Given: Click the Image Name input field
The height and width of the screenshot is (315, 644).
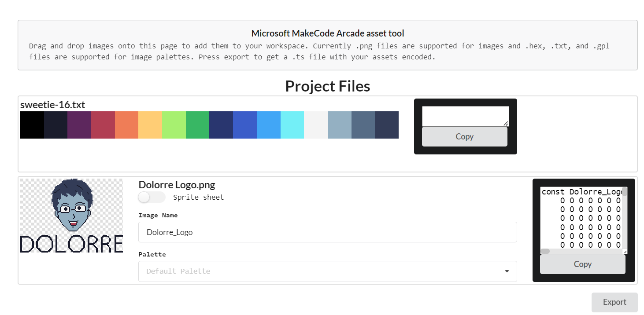Looking at the screenshot, I should coord(327,232).
